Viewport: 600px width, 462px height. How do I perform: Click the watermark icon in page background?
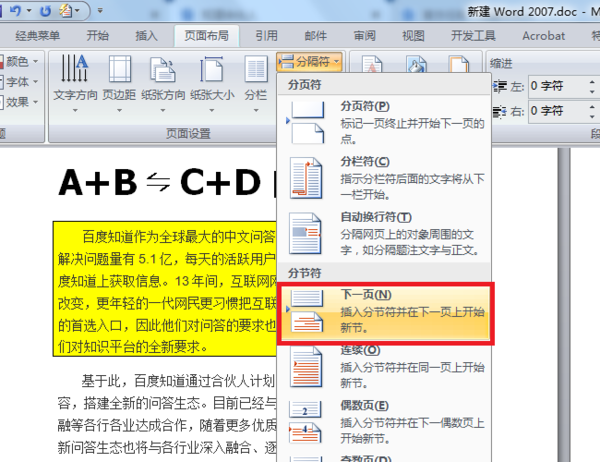pos(372,64)
